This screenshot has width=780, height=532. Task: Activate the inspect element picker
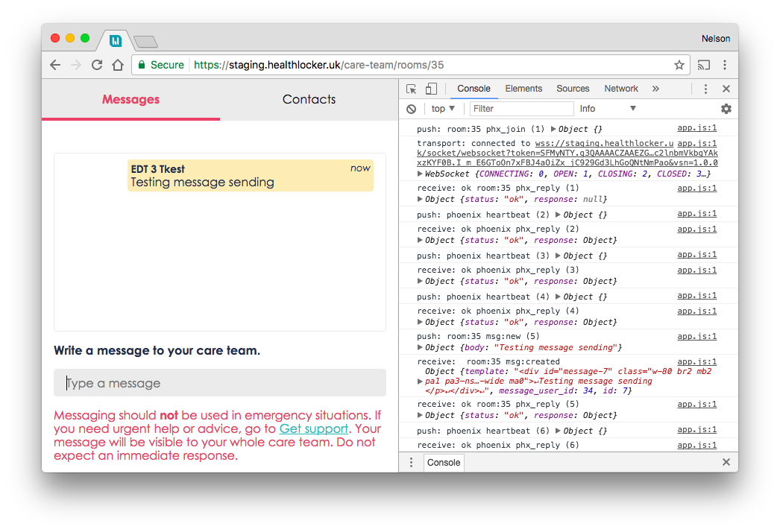[410, 88]
